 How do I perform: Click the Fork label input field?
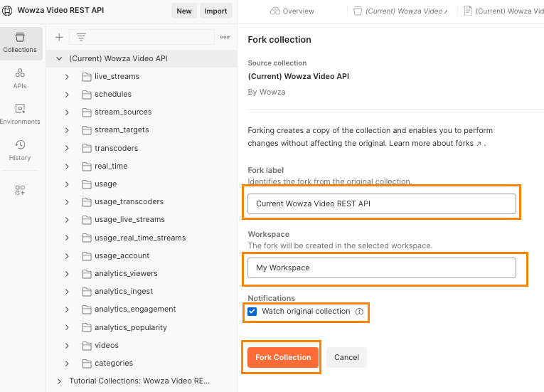[x=381, y=203]
